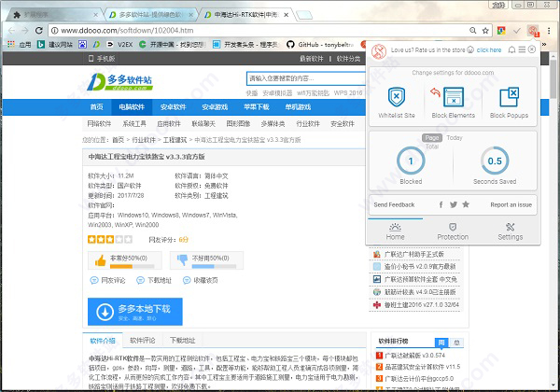Switch to the Today stats label
560x392 pixels.
point(455,138)
